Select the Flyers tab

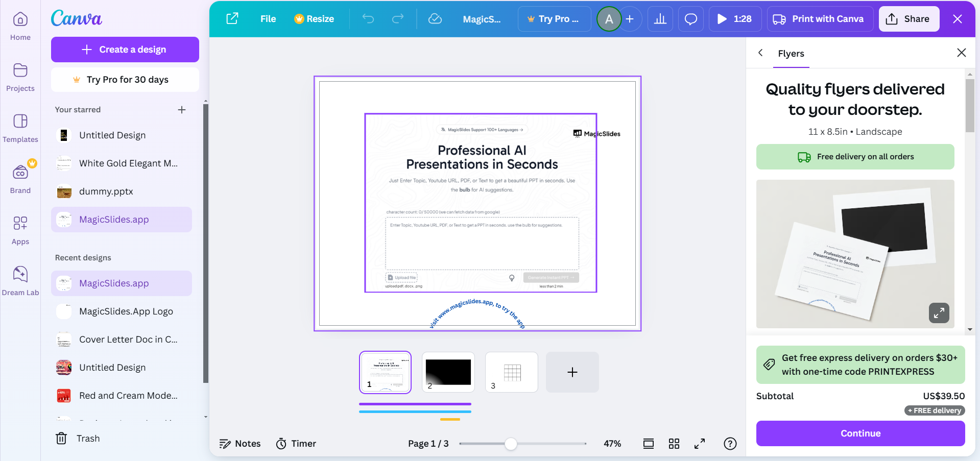(x=791, y=54)
